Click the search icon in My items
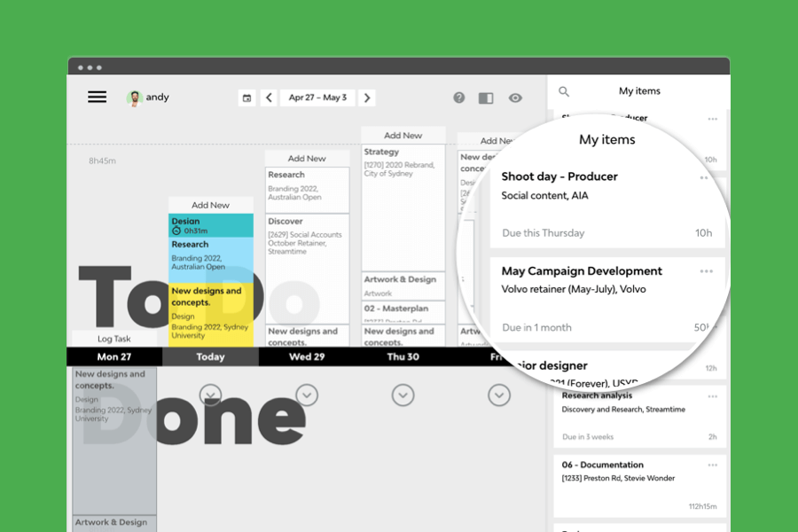798x532 pixels. pos(564,91)
